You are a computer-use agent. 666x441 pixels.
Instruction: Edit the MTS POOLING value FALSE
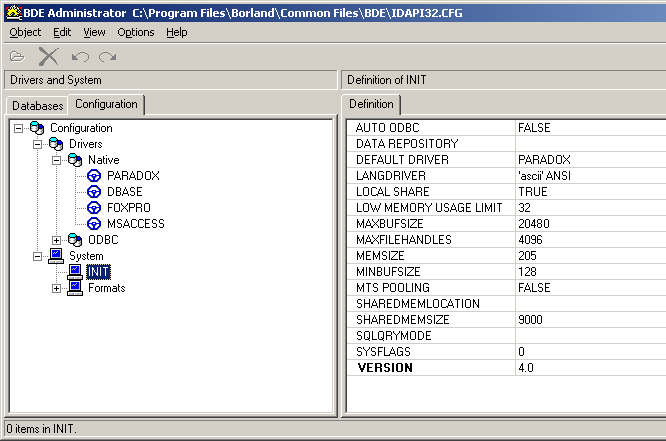click(x=591, y=288)
